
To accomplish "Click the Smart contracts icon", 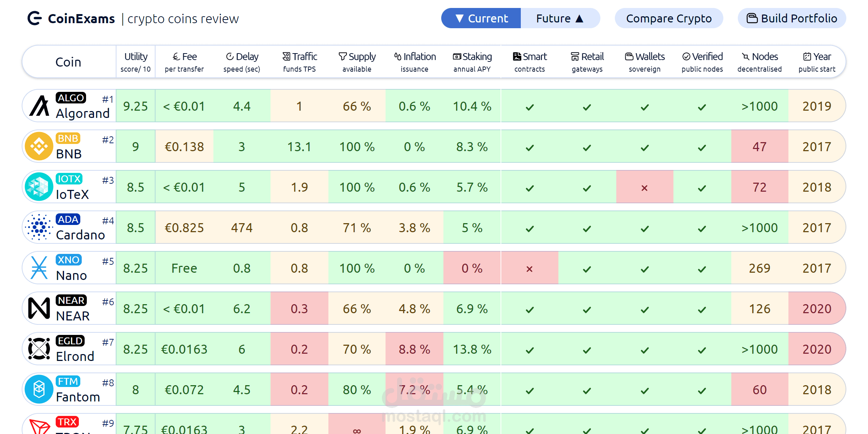I will click(517, 57).
